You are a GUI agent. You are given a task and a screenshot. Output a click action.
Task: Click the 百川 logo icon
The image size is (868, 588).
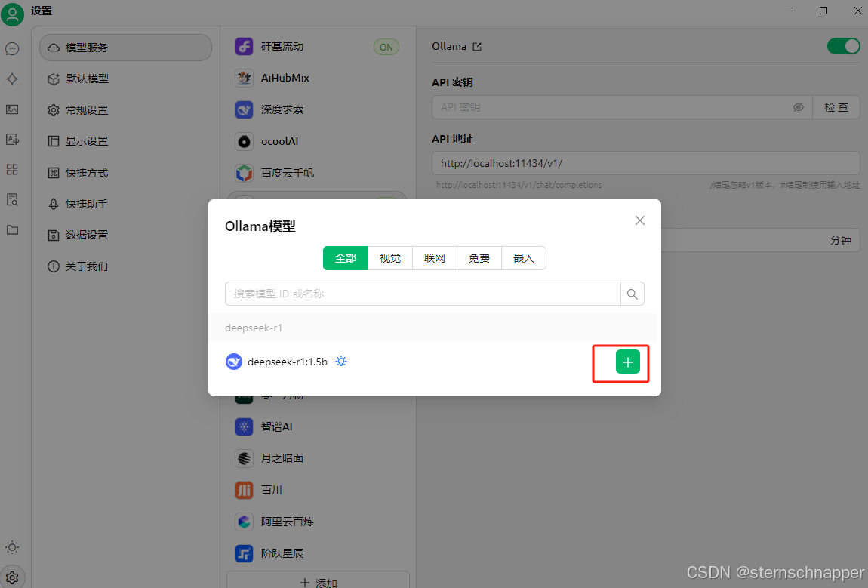click(244, 489)
